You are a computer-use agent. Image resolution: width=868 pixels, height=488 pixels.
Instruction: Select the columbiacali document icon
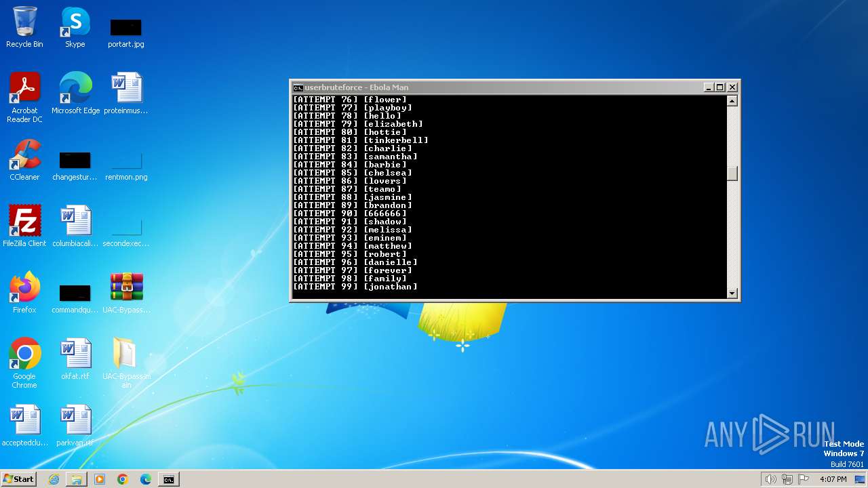click(75, 226)
